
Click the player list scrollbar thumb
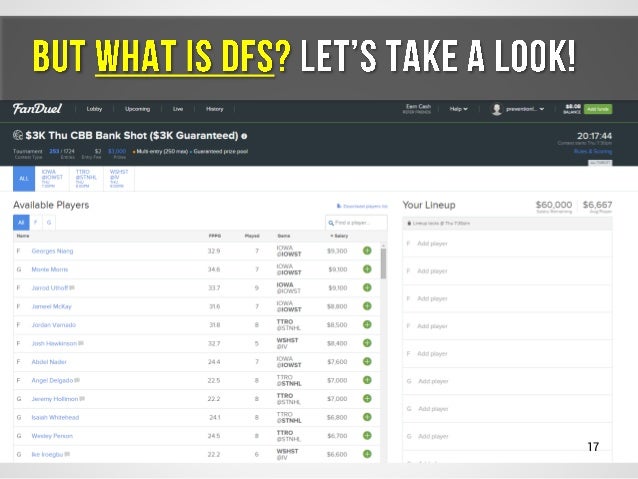[x=383, y=264]
